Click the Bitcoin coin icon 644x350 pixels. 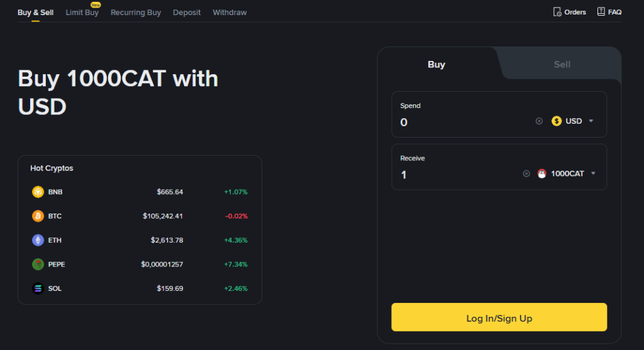(x=38, y=216)
